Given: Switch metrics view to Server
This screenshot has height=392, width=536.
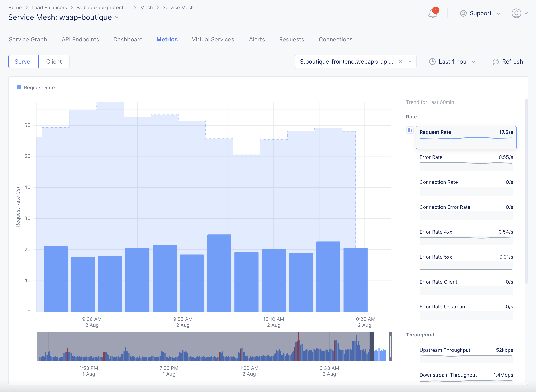Looking at the screenshot, I should coord(23,62).
